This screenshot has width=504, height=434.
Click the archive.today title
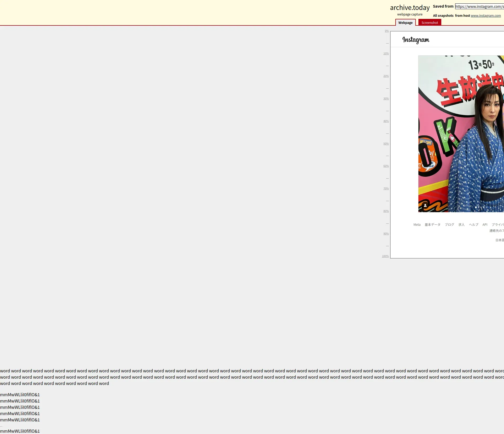pos(410,8)
